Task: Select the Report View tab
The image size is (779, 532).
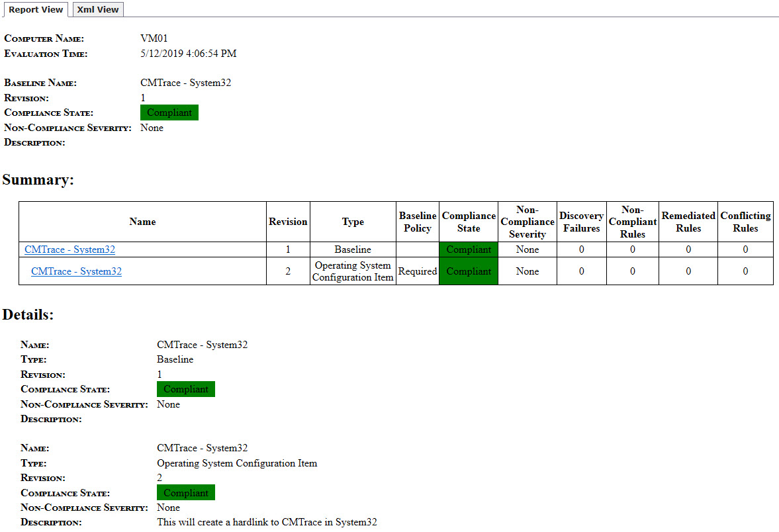Action: [x=36, y=9]
